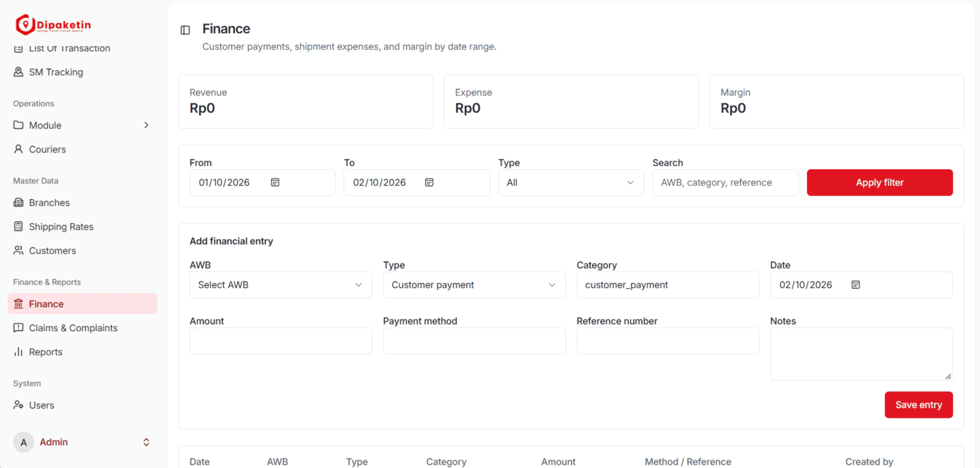Click inside the Notes text area
The width and height of the screenshot is (980, 468).
tap(861, 354)
